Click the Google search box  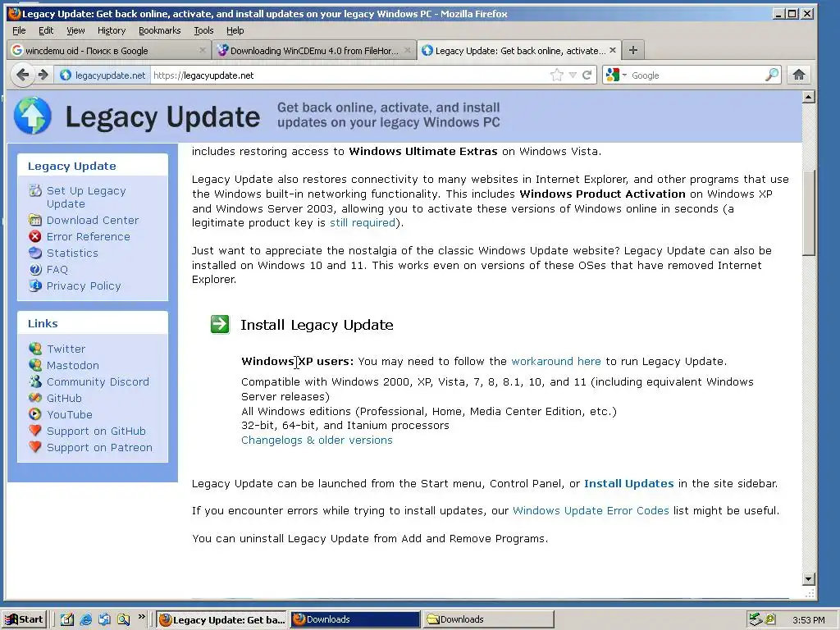pyautogui.click(x=696, y=75)
